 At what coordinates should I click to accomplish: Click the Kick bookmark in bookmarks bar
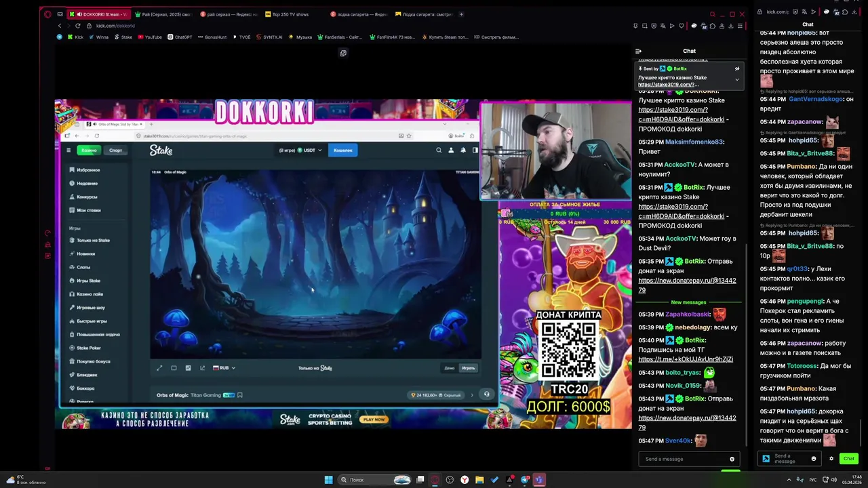75,37
